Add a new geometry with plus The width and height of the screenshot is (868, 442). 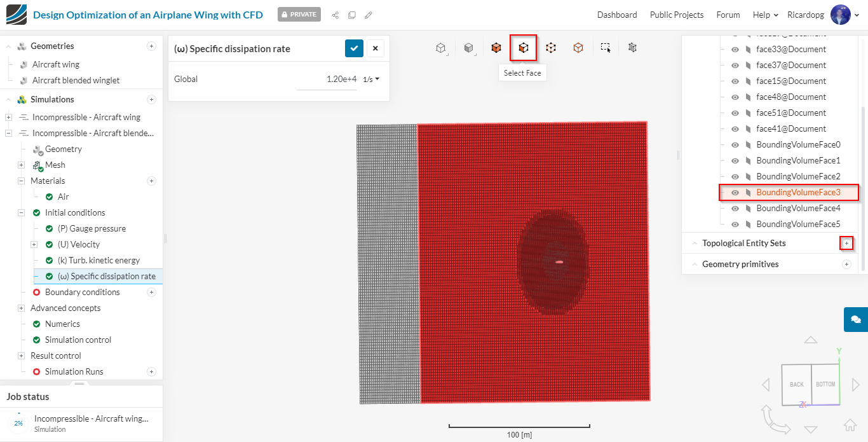point(151,46)
